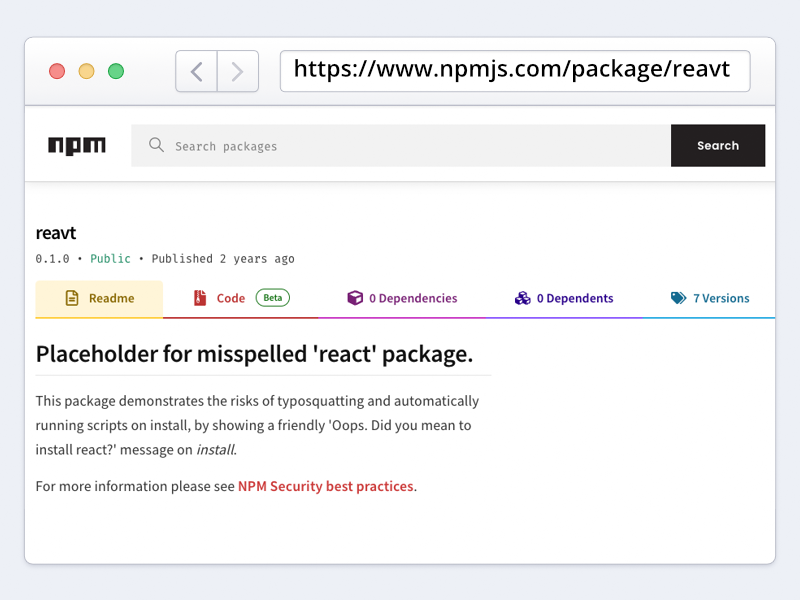This screenshot has width=800, height=600.
Task: Click the Dependents stacked boxes icon
Action: coord(522,298)
